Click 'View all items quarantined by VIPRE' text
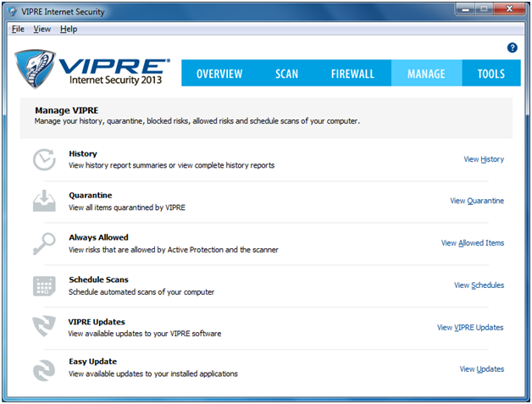Image resolution: width=532 pixels, height=404 pixels. click(x=127, y=208)
